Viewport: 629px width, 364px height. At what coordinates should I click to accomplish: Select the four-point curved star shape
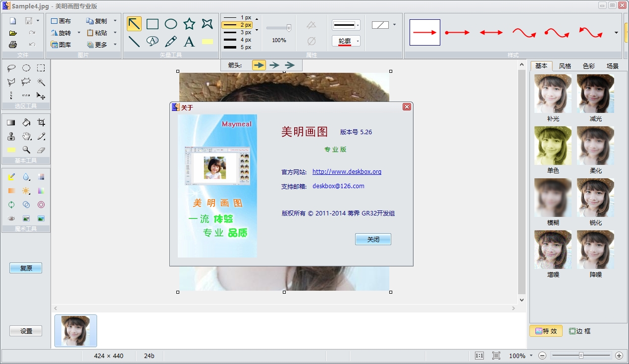[208, 24]
